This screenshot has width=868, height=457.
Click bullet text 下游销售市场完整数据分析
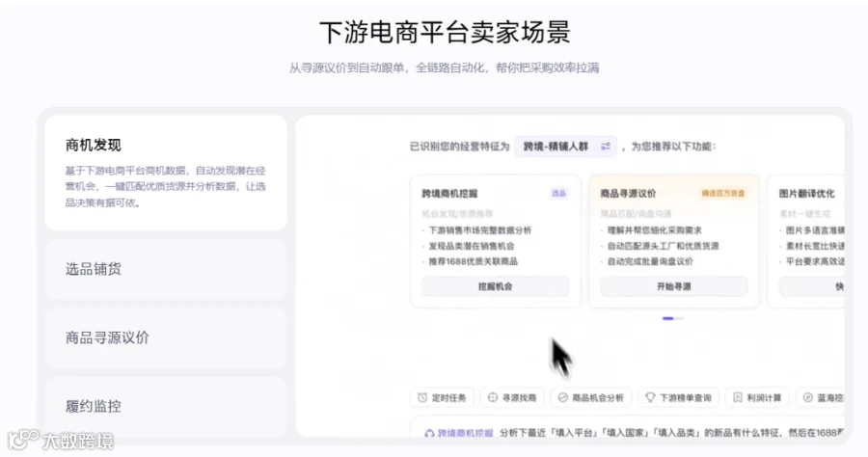click(480, 230)
